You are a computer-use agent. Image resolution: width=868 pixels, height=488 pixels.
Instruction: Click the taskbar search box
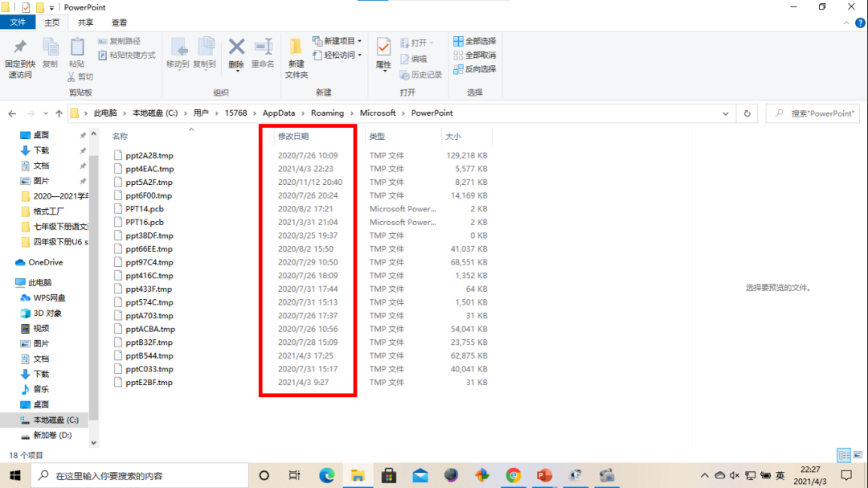[x=140, y=475]
